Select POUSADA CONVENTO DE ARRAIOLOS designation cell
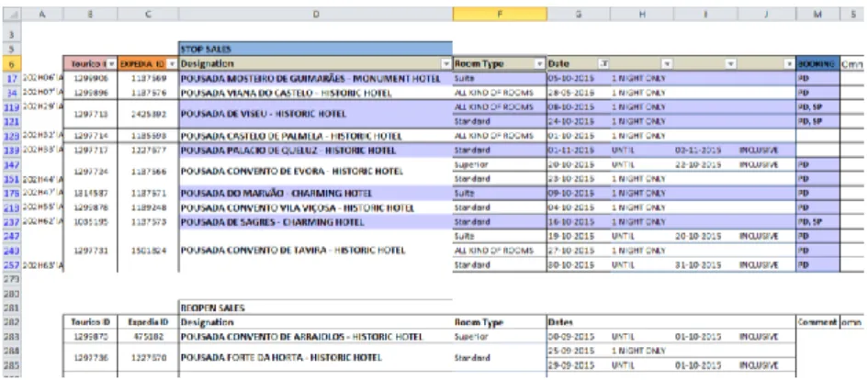Viewport: 868px width, 380px height. [316, 336]
